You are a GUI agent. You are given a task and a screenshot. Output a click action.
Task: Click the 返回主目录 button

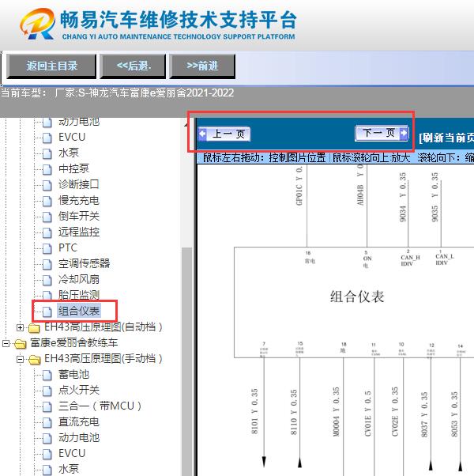[51, 66]
